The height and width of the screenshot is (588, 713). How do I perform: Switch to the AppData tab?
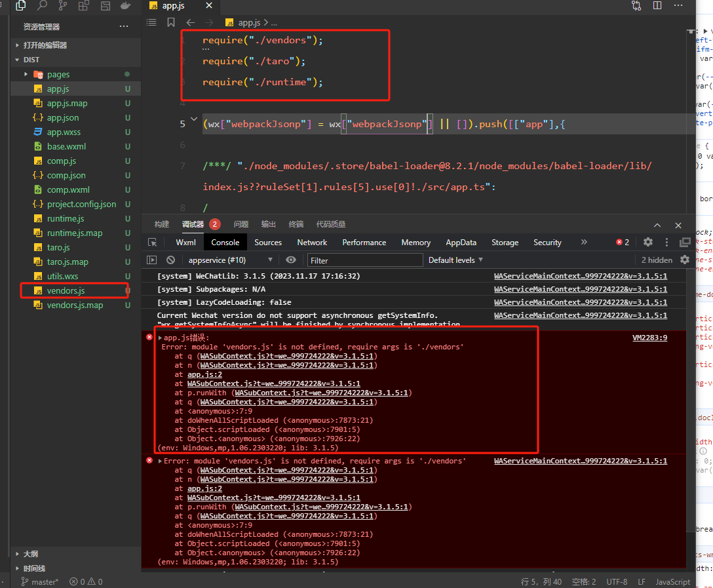coord(461,243)
